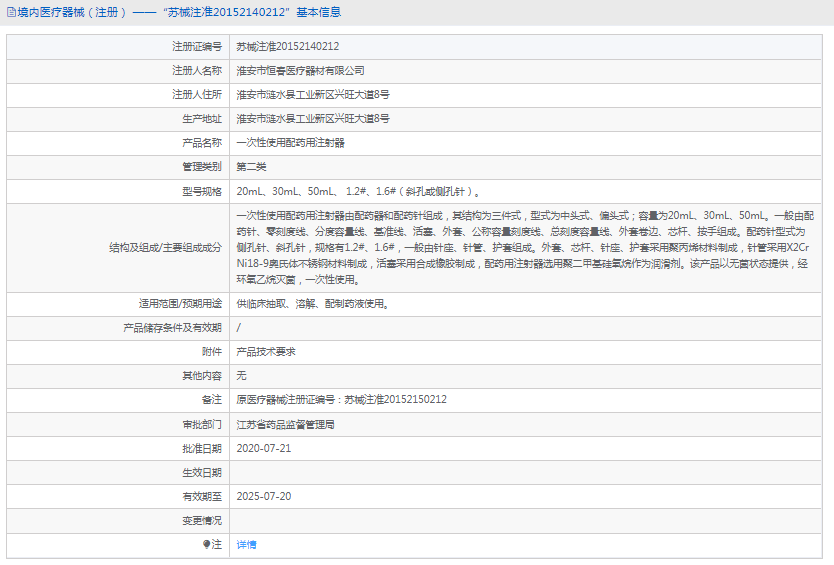Click intended use value 供临床抽取、溶解、配制药液使用

[313, 303]
